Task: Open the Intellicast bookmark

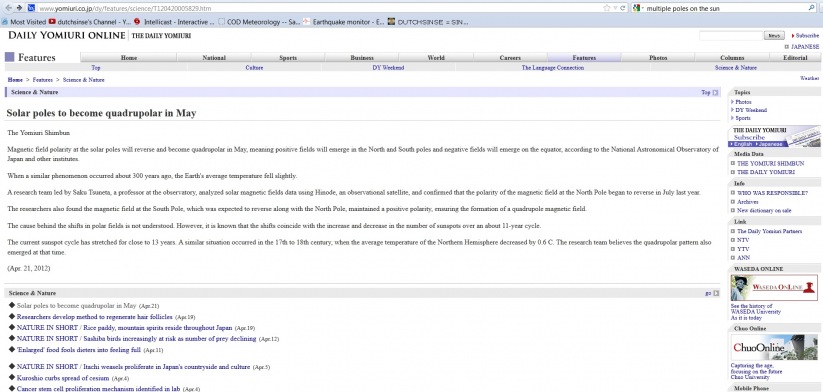Action: pos(174,22)
